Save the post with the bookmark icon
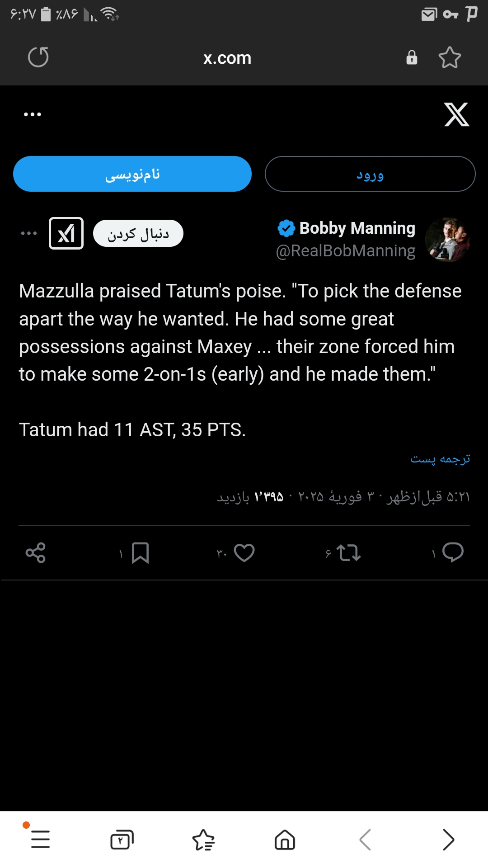This screenshot has width=488, height=868. click(140, 553)
